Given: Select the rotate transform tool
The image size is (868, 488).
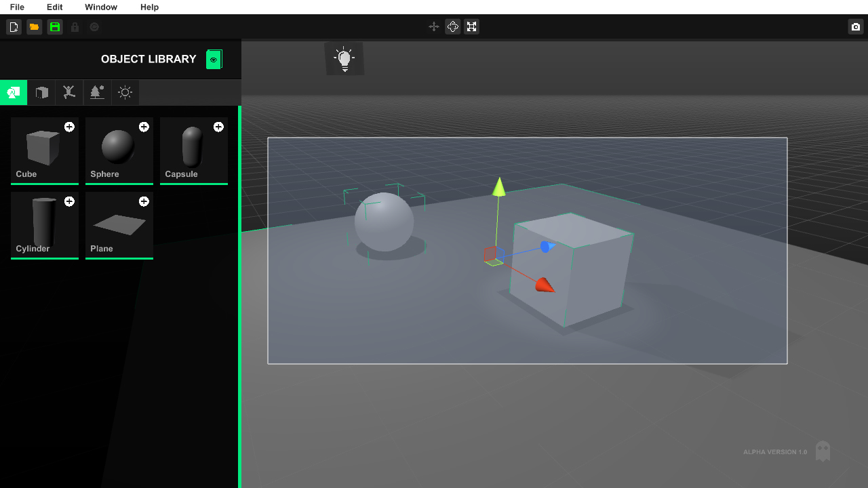Looking at the screenshot, I should [452, 27].
